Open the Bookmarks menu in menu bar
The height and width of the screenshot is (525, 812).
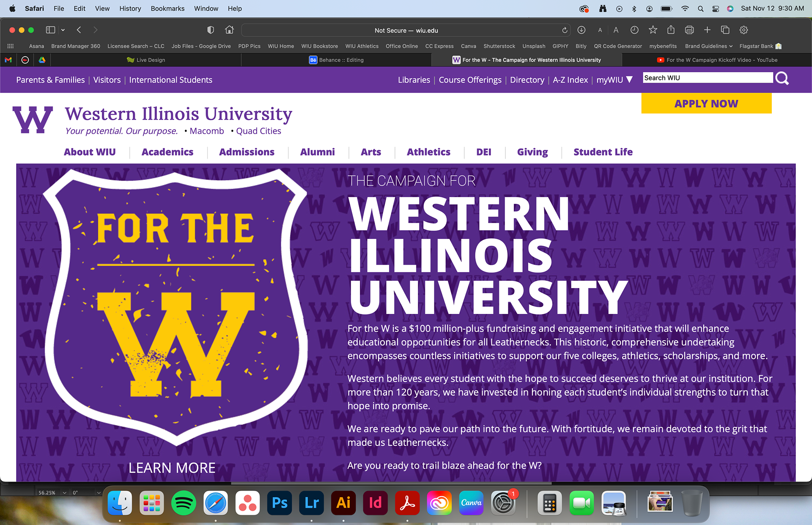(x=167, y=8)
